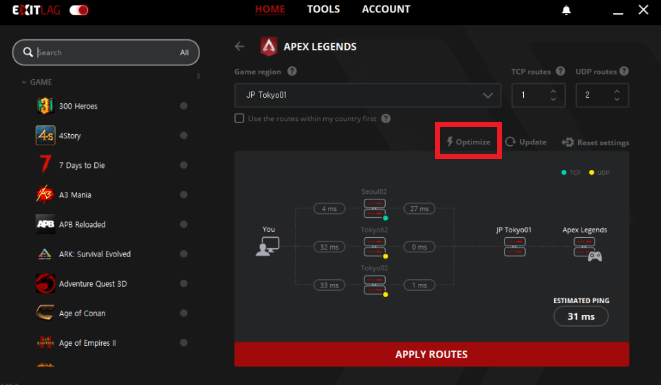Viewport: 661px width, 385px height.
Task: Toggle status dot for 4Story
Action: [183, 135]
